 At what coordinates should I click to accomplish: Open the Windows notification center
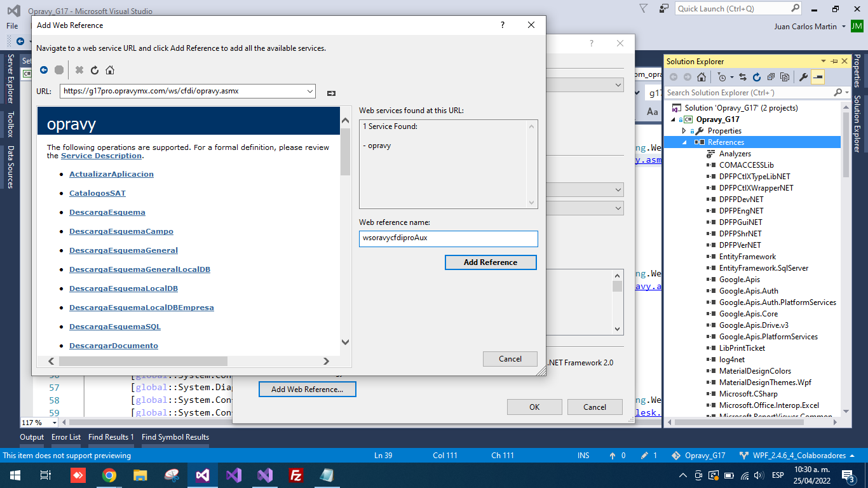[x=848, y=475]
